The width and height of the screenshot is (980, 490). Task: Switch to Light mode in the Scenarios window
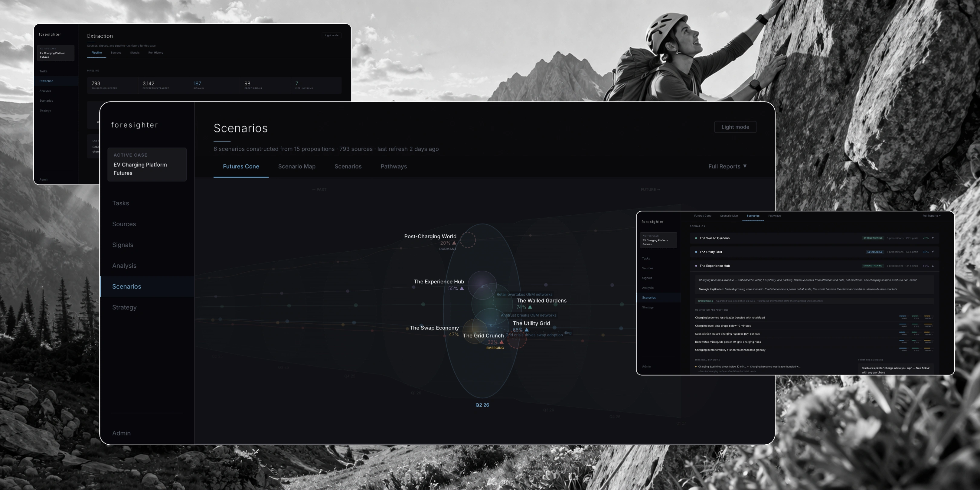pos(735,127)
